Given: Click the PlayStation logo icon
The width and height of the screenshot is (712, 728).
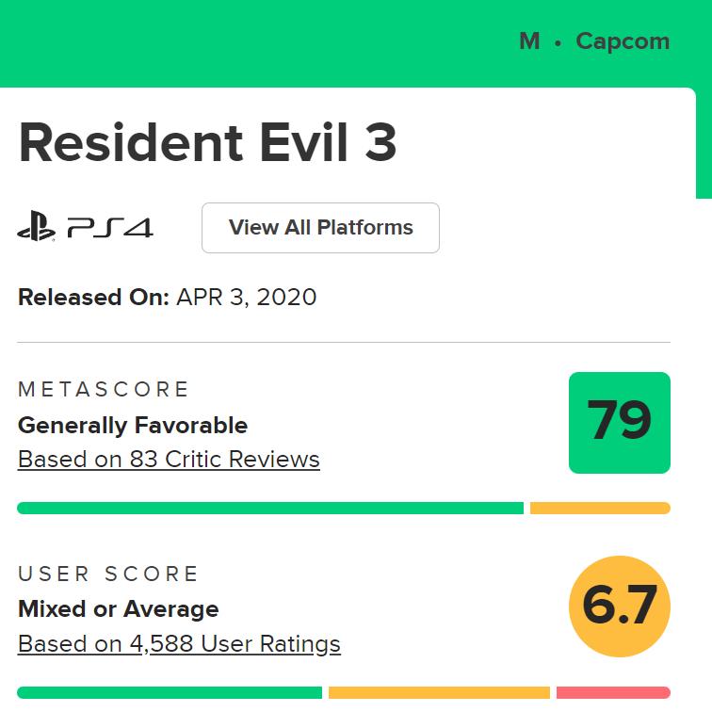Looking at the screenshot, I should [36, 228].
